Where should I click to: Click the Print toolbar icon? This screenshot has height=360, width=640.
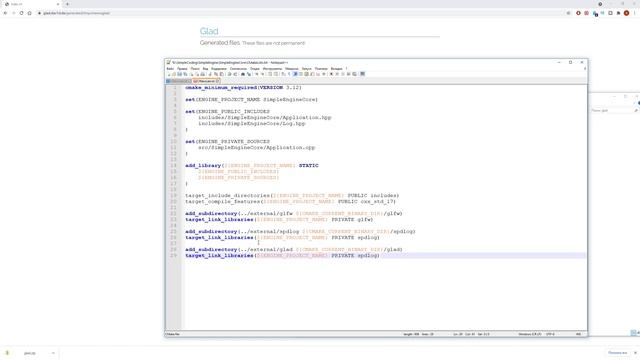202,74
